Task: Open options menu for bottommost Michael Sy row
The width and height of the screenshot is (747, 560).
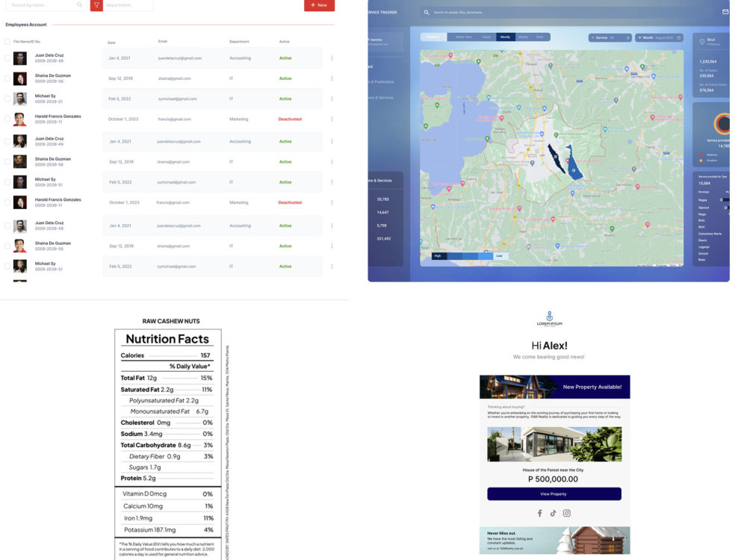Action: coord(332,267)
